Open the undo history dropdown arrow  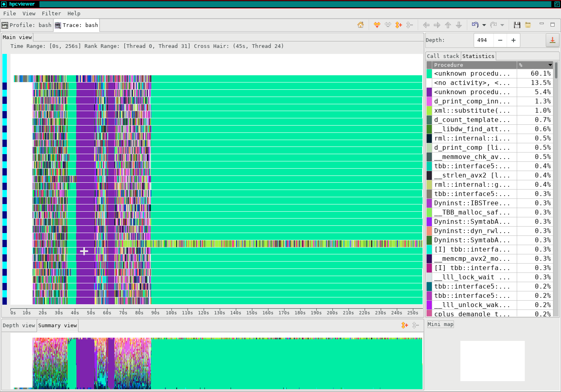pos(484,25)
